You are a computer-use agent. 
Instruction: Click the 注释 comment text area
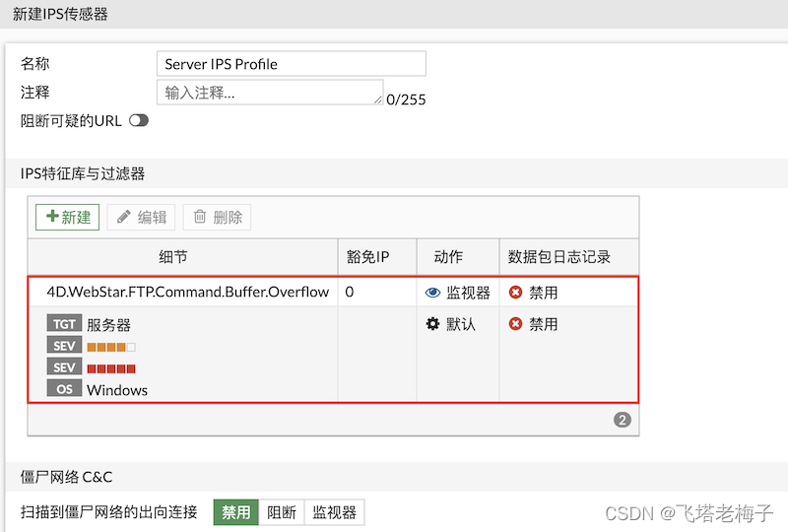270,92
